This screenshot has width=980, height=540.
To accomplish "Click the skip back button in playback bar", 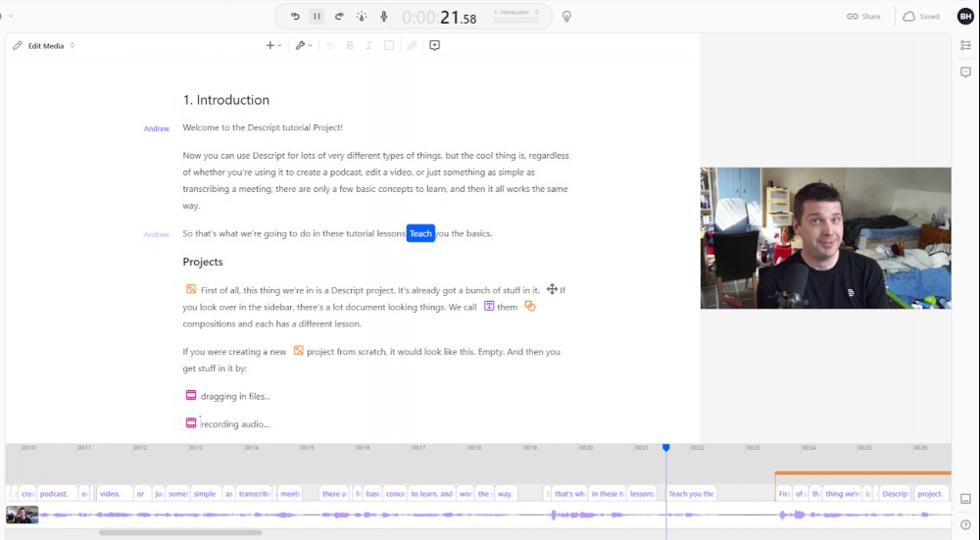I will tap(295, 17).
